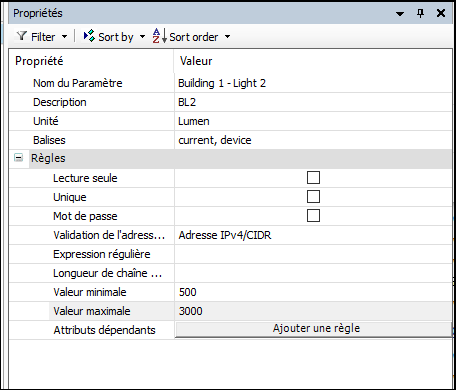Viewport: 456px width, 390px height.
Task: Pin the Propriétés panel
Action: 421,13
